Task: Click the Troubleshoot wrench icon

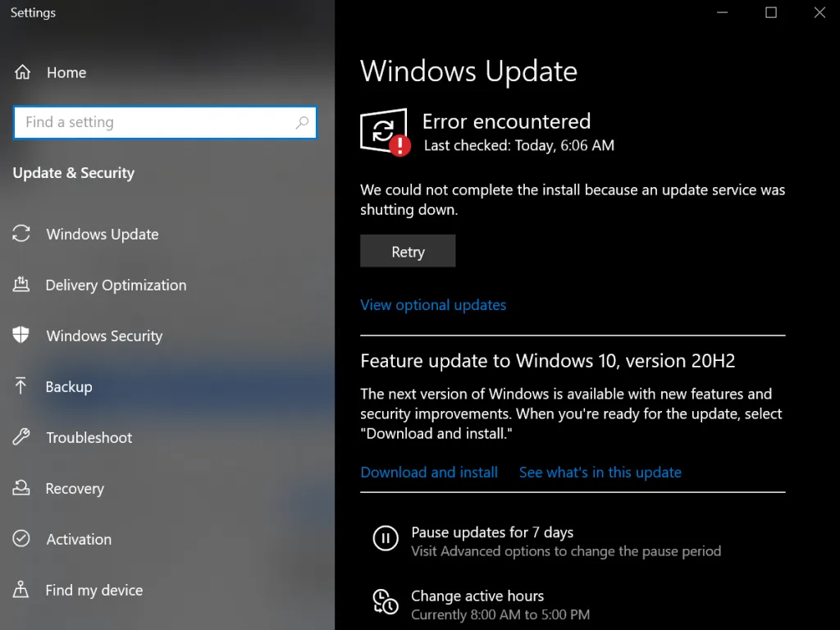Action: 21,436
